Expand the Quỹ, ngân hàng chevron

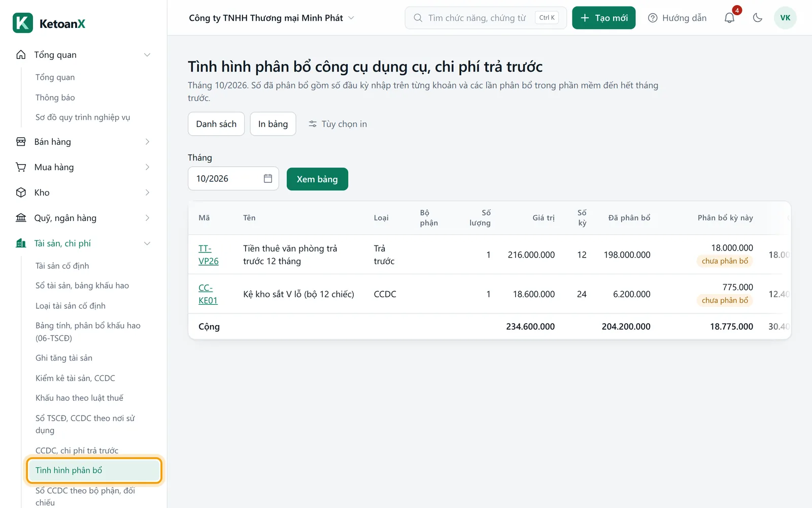point(147,218)
